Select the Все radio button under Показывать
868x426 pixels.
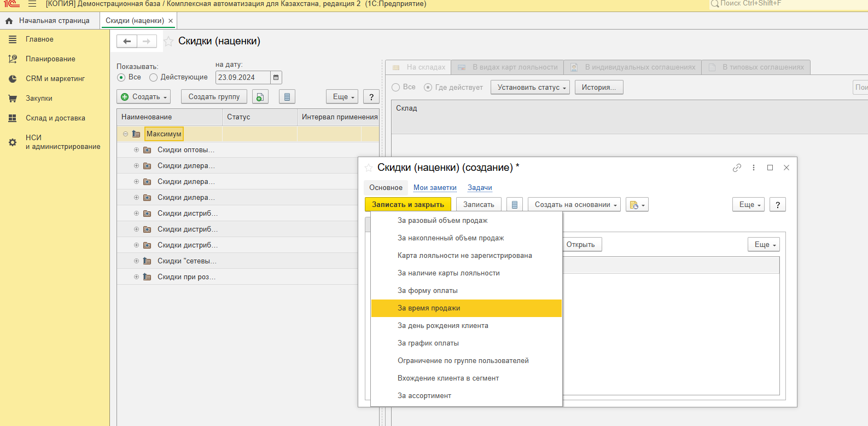click(x=121, y=78)
